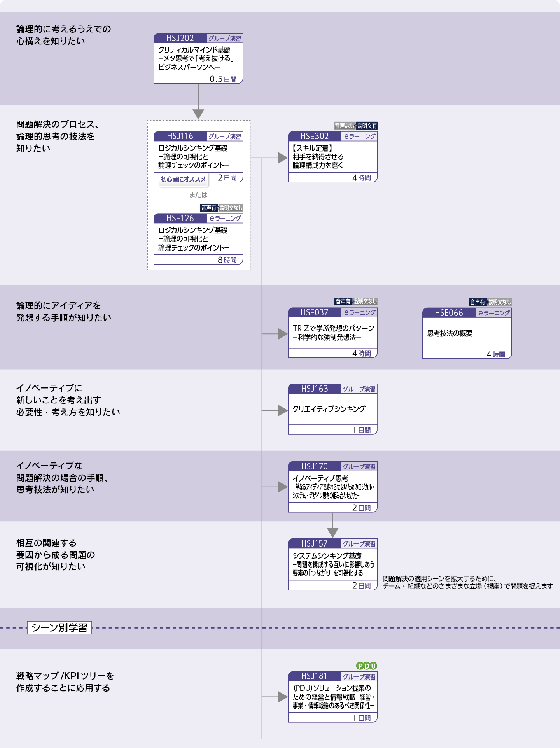The width and height of the screenshot is (560, 748).
Task: Click eラーニング tag on HSE302 card
Action: click(x=359, y=136)
